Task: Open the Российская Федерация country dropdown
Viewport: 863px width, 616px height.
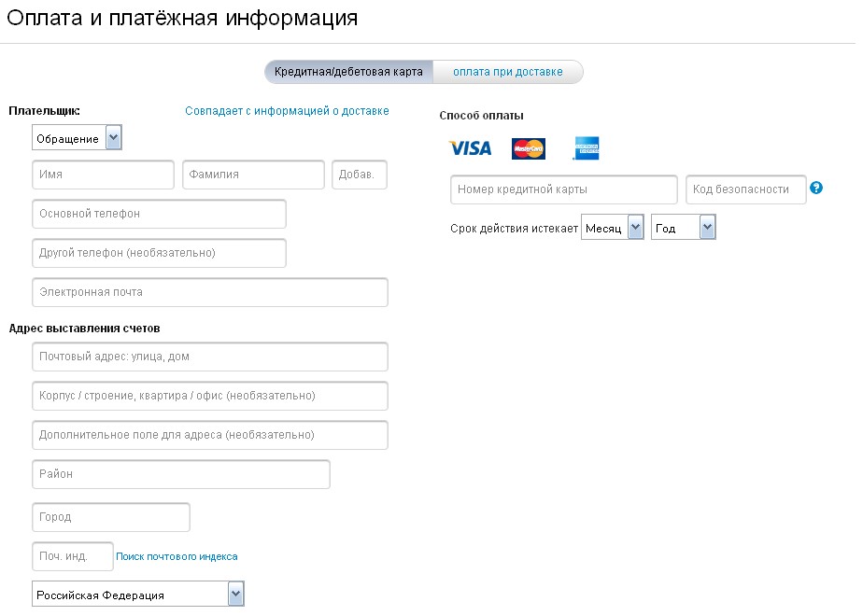Action: click(x=138, y=595)
